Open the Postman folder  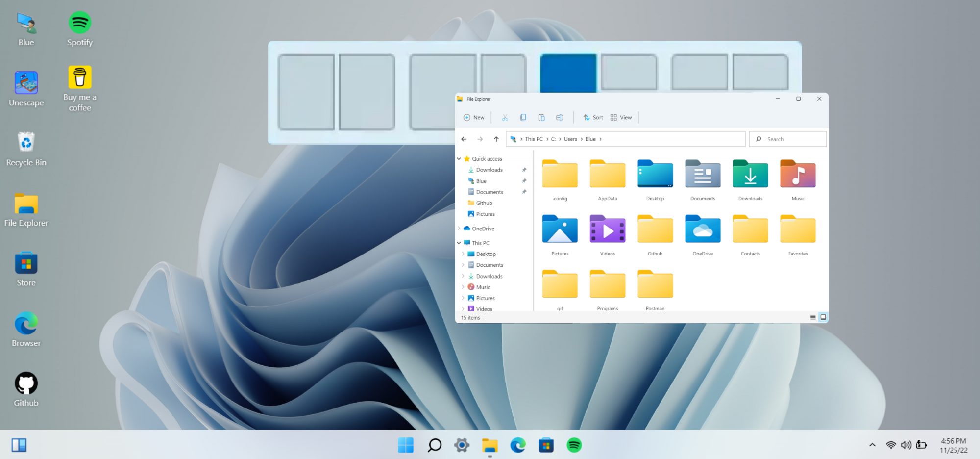655,289
